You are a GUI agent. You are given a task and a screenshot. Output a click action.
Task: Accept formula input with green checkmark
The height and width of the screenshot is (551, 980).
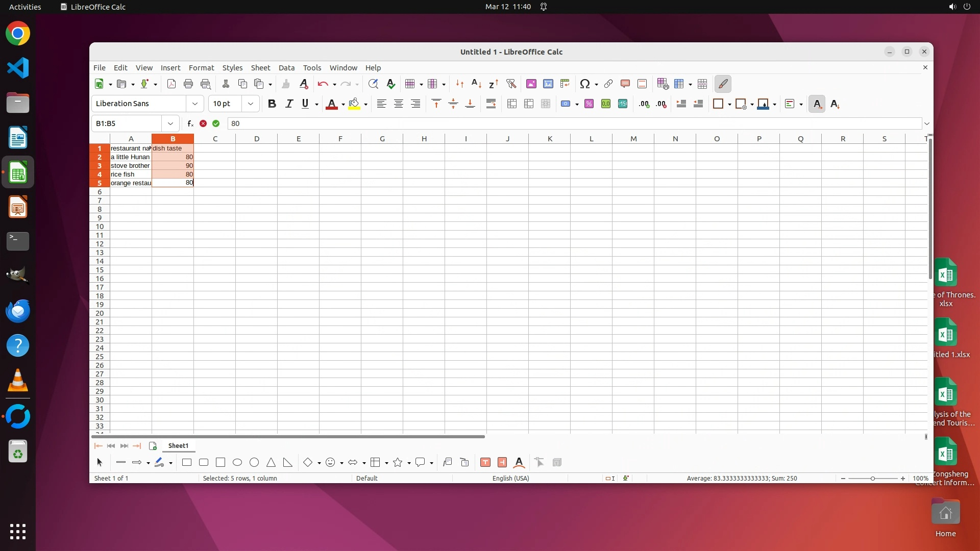coord(216,123)
